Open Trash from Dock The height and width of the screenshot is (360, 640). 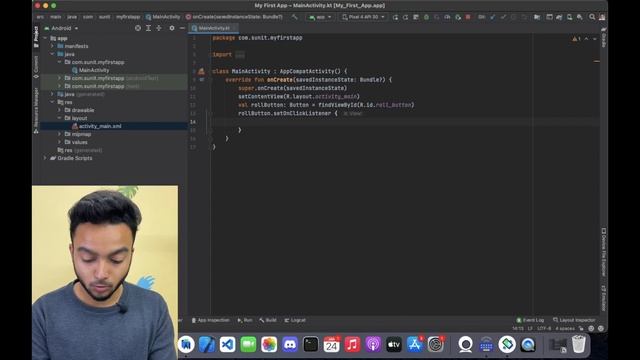point(578,344)
